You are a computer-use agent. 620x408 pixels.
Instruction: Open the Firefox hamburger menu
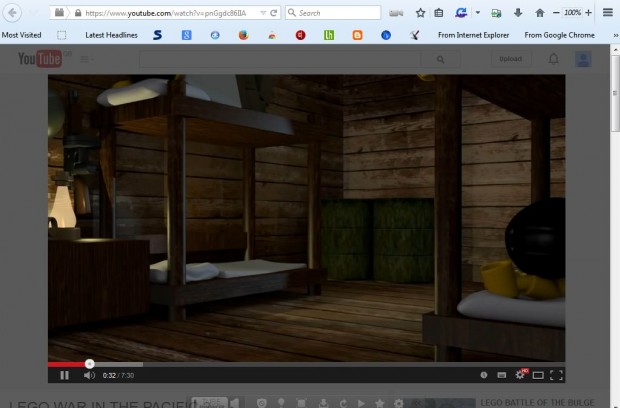click(607, 13)
